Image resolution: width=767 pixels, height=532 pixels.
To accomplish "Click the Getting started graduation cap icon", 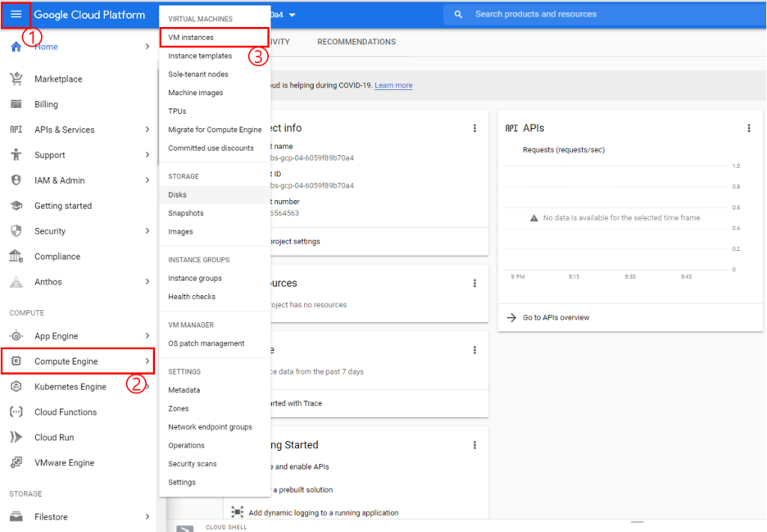I will coord(16,206).
